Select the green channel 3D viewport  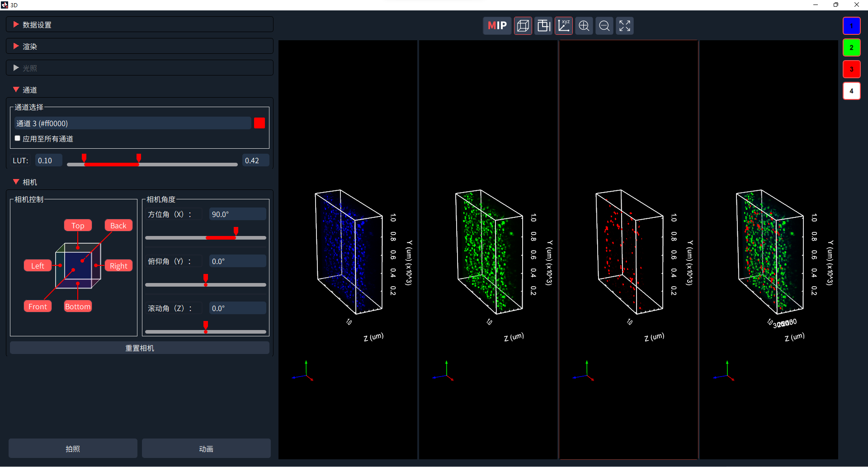(x=488, y=250)
